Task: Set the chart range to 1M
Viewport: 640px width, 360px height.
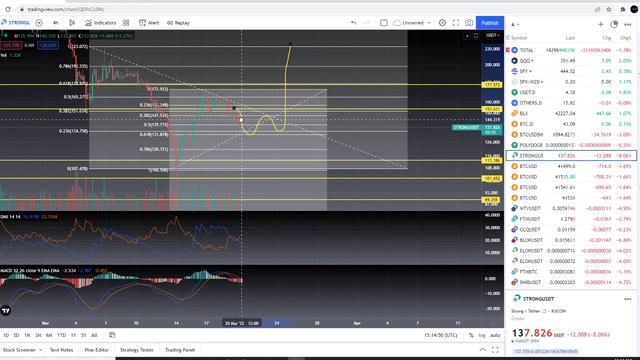Action: [x=27, y=335]
